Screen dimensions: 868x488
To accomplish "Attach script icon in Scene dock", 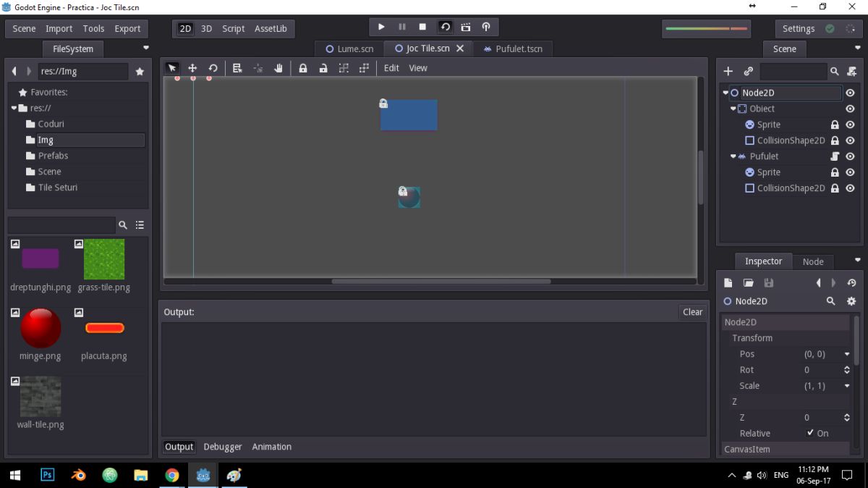I will pyautogui.click(x=851, y=71).
